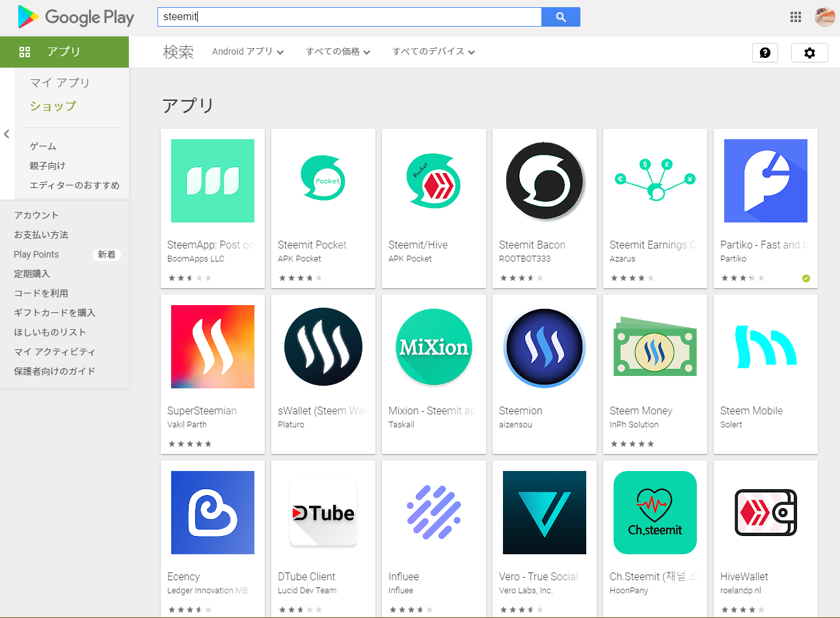Select the green アプリ tab
This screenshot has width=840, height=618.
(x=64, y=52)
